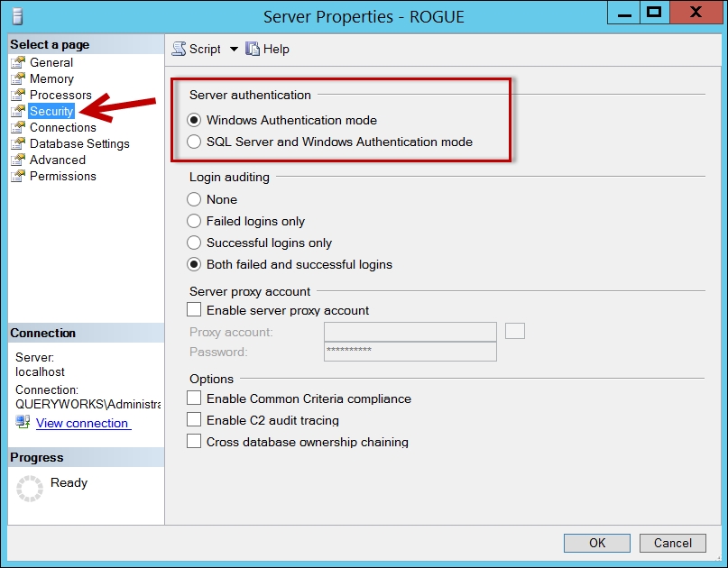Go to the Processors page
The image size is (728, 568).
(60, 95)
